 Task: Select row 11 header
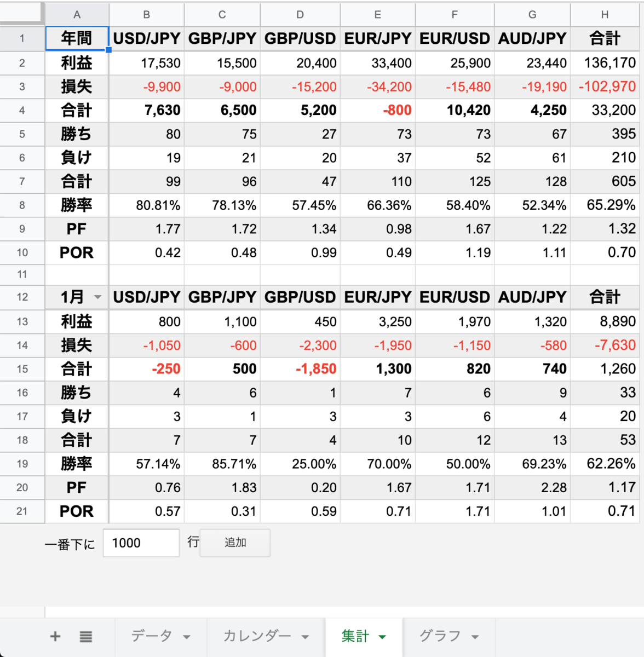click(22, 274)
